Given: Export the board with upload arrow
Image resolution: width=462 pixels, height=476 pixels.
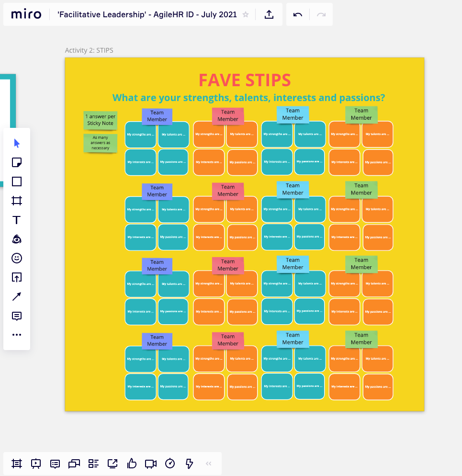Looking at the screenshot, I should tap(269, 14).
